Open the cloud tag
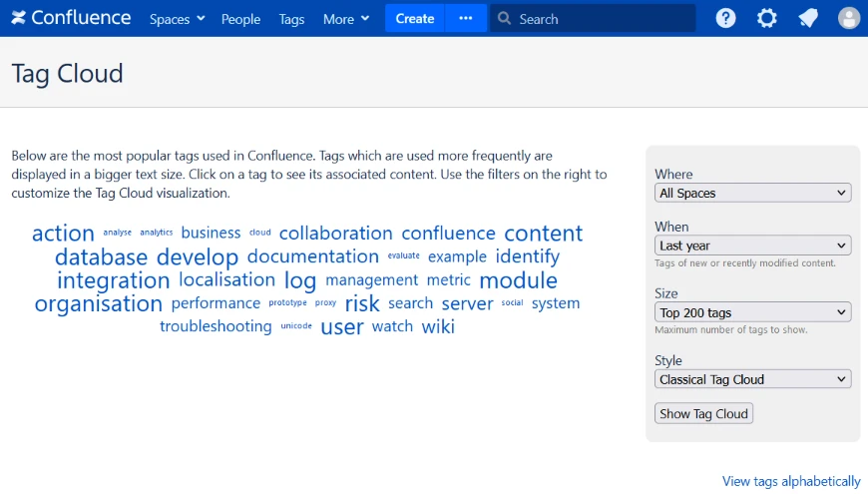This screenshot has height=494, width=868. (x=259, y=233)
